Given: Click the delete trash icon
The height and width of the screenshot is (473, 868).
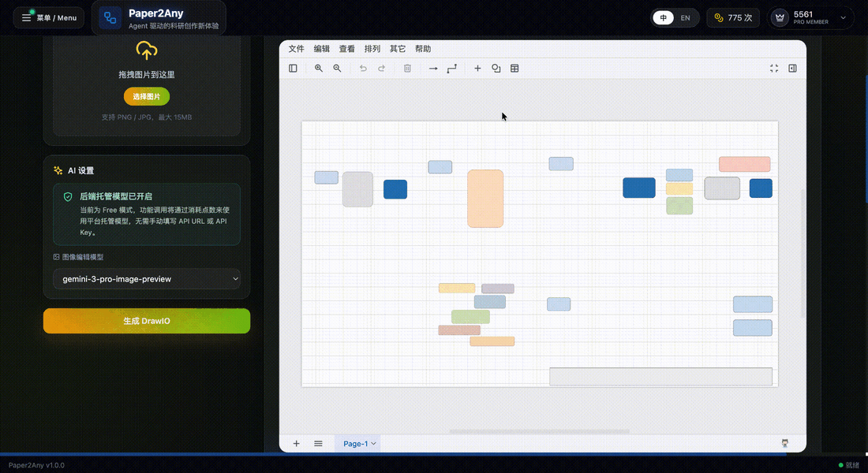Looking at the screenshot, I should click(x=407, y=69).
